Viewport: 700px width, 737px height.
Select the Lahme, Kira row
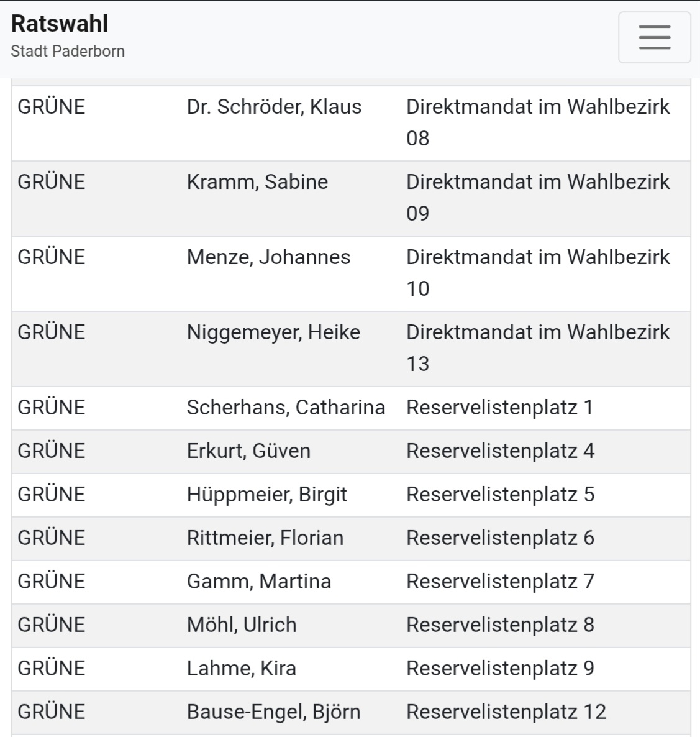[x=241, y=669]
